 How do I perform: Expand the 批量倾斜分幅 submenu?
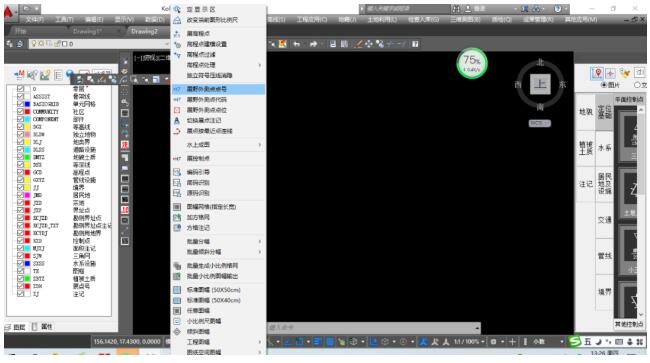[x=218, y=252]
